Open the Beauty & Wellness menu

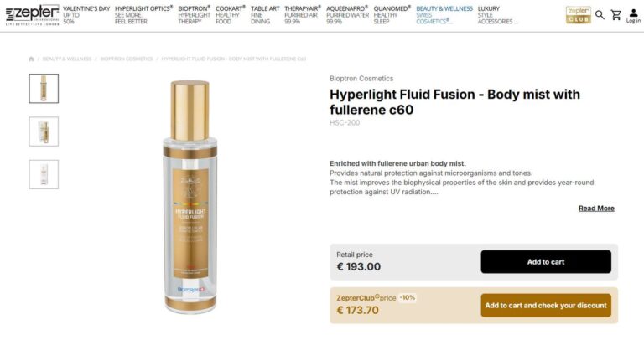(x=444, y=15)
